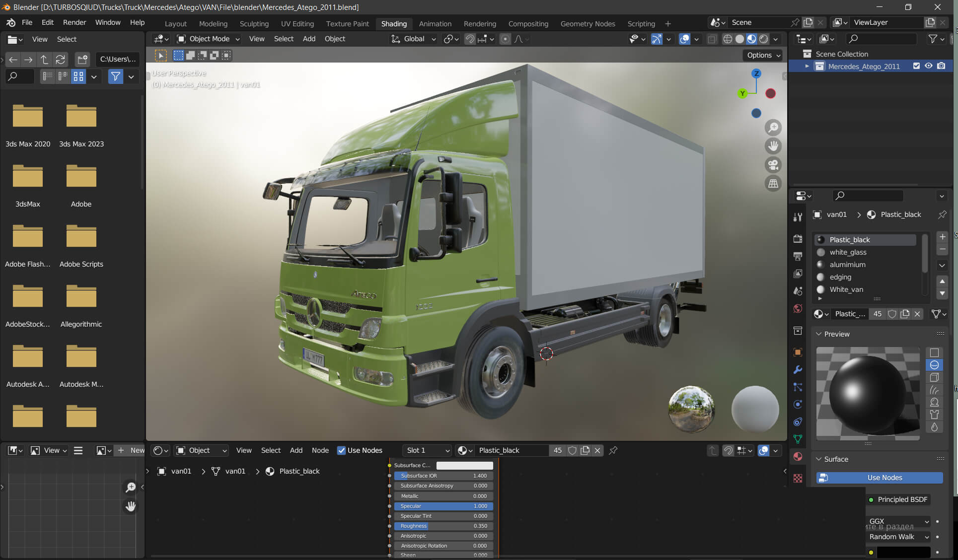Switch to Layout workspace tab
This screenshot has width=958, height=560.
point(175,24)
